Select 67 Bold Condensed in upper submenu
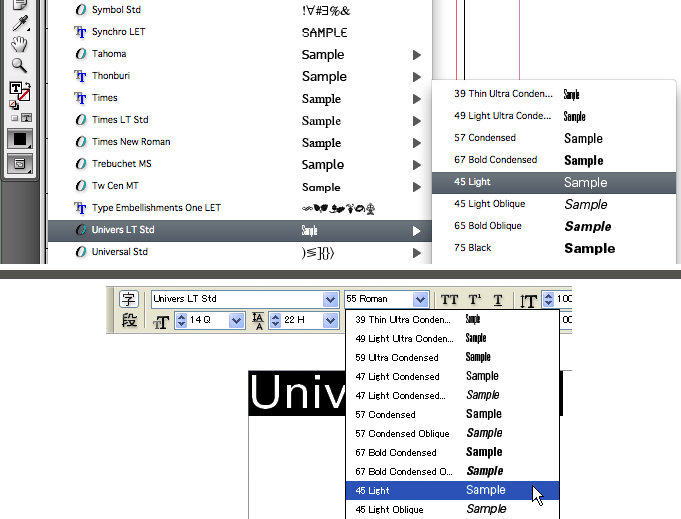Viewport: 681px width, 519px height. (554, 160)
